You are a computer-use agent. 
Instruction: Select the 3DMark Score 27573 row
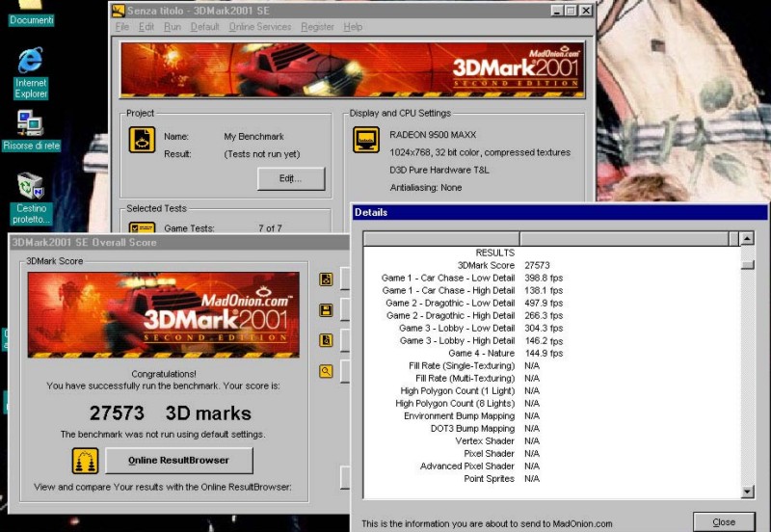tap(551, 265)
